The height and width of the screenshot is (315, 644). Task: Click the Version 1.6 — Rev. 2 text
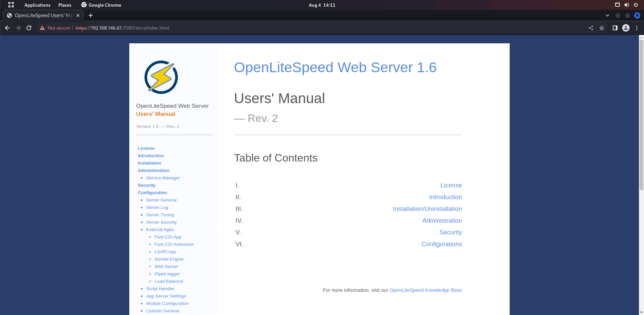[x=157, y=127]
